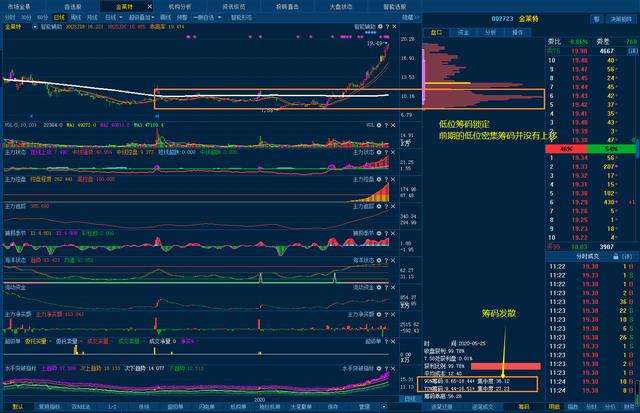Close the 超级单 indicator panel
Viewport: 640px width, 413px height.
[393, 342]
